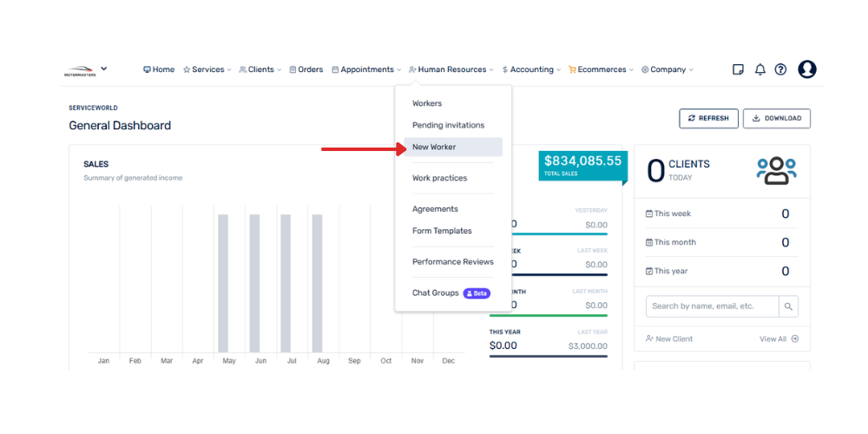
Task: Open Pending invitations menu item
Action: [448, 125]
